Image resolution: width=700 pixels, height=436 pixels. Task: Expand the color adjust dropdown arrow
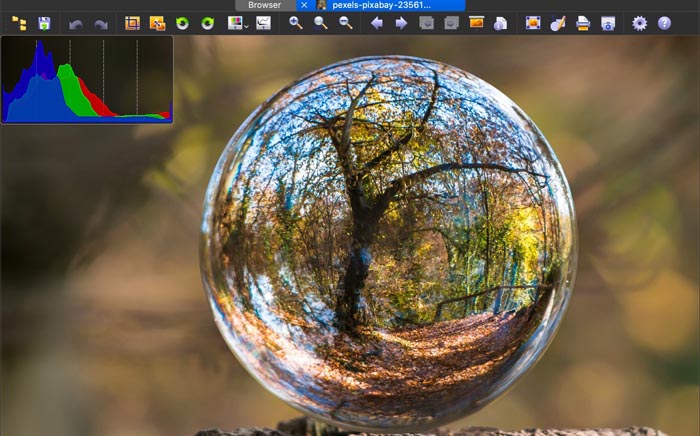click(246, 27)
